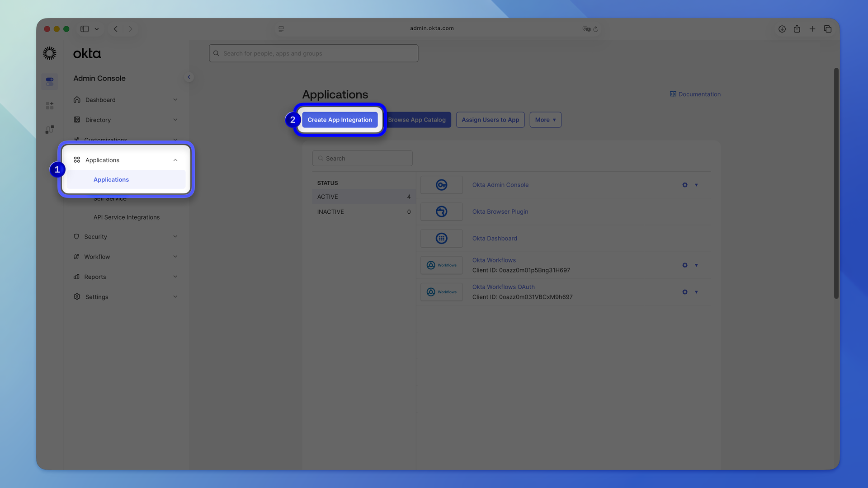The height and width of the screenshot is (488, 868).
Task: Expand dropdown arrow for Okta Workflows row
Action: pos(696,265)
